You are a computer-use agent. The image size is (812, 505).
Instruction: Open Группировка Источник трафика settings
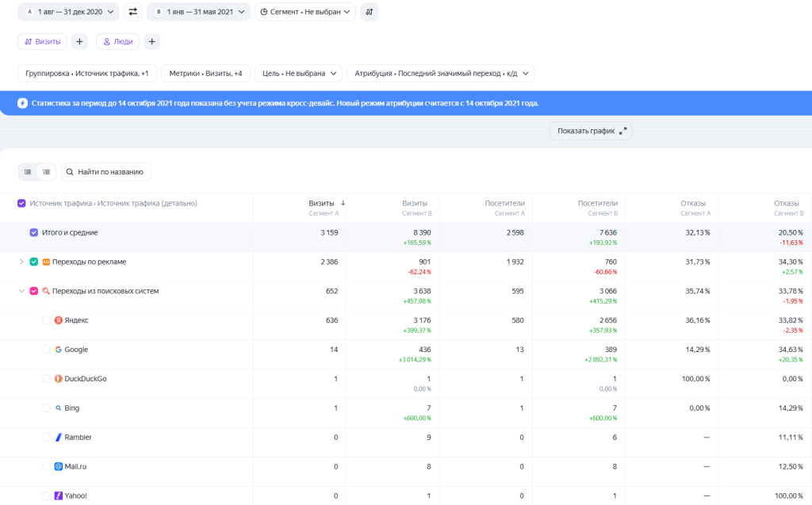(87, 74)
